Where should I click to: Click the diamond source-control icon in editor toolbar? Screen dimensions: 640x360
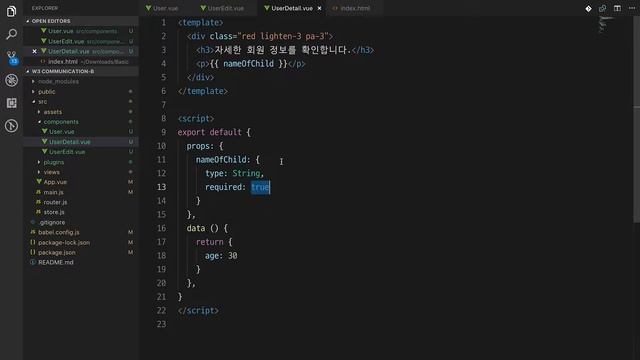click(588, 8)
